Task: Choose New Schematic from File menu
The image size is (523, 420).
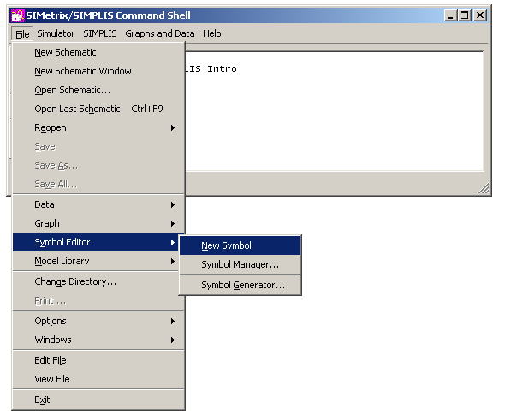Action: point(98,52)
